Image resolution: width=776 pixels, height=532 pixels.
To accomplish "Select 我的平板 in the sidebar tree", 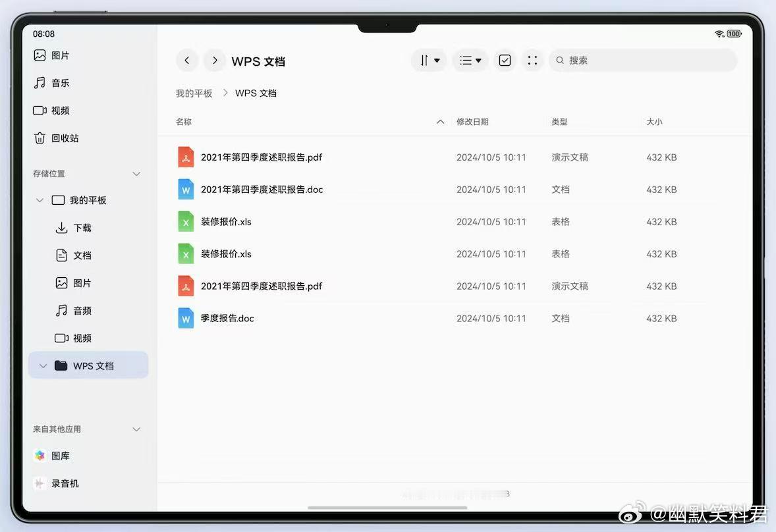I will 79,200.
